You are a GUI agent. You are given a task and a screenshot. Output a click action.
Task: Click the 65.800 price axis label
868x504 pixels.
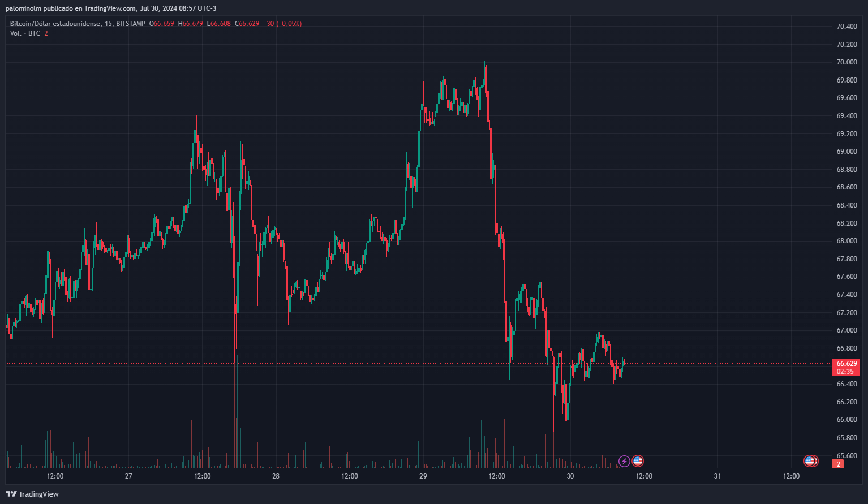click(846, 438)
